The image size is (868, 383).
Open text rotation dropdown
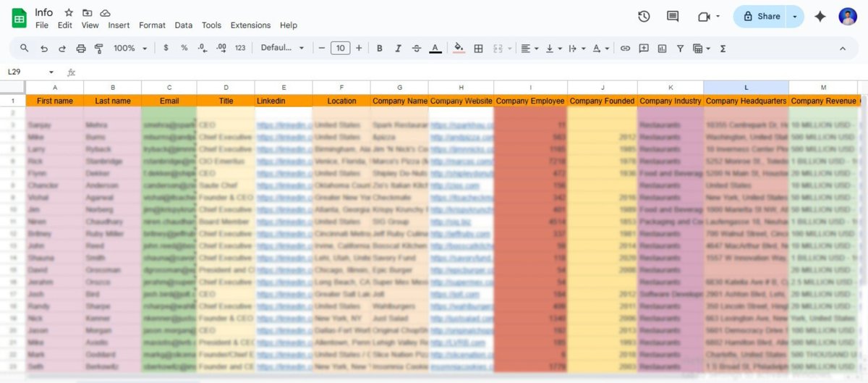pos(600,49)
